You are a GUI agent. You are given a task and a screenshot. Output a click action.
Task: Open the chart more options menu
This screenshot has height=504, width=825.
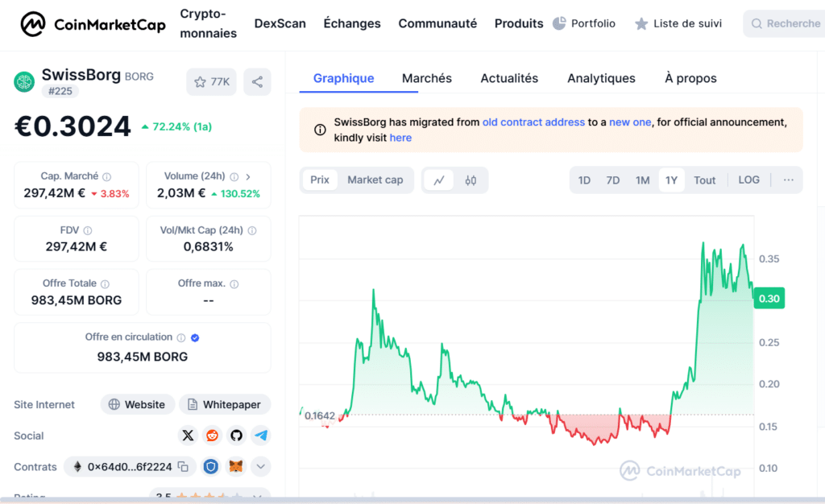tap(788, 180)
